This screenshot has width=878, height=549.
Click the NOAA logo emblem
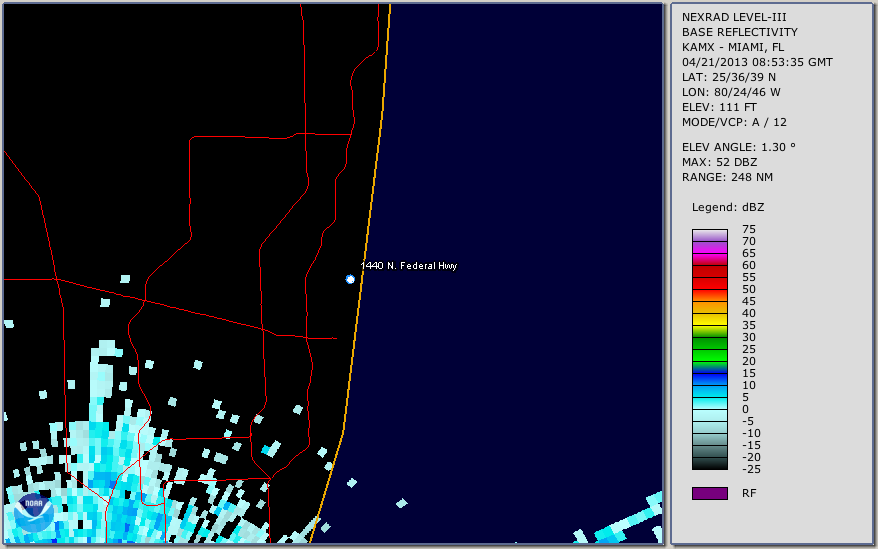tap(34, 513)
